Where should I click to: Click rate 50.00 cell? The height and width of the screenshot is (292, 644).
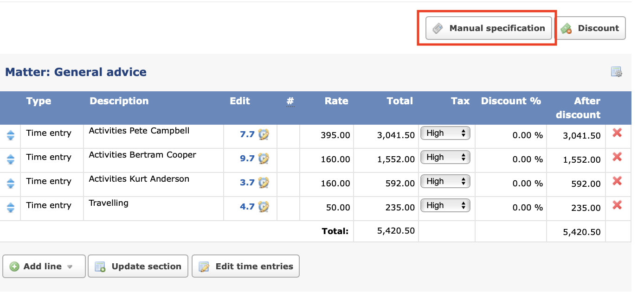click(338, 208)
